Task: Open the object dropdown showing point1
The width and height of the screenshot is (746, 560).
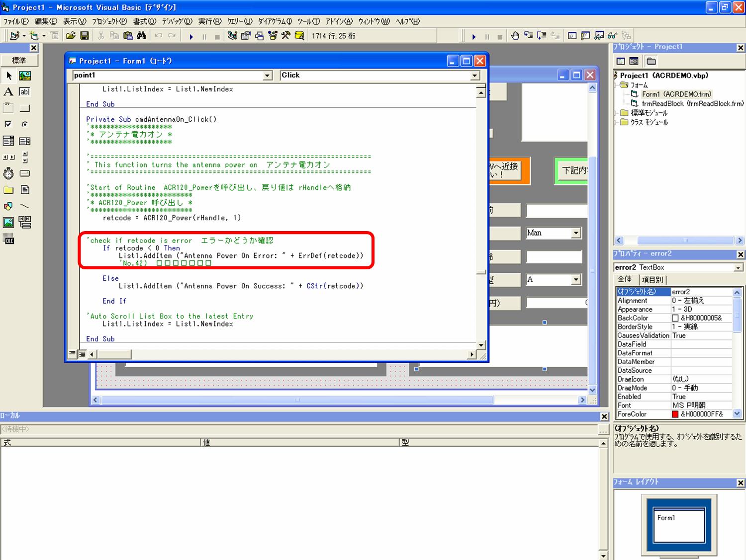Action: 268,76
